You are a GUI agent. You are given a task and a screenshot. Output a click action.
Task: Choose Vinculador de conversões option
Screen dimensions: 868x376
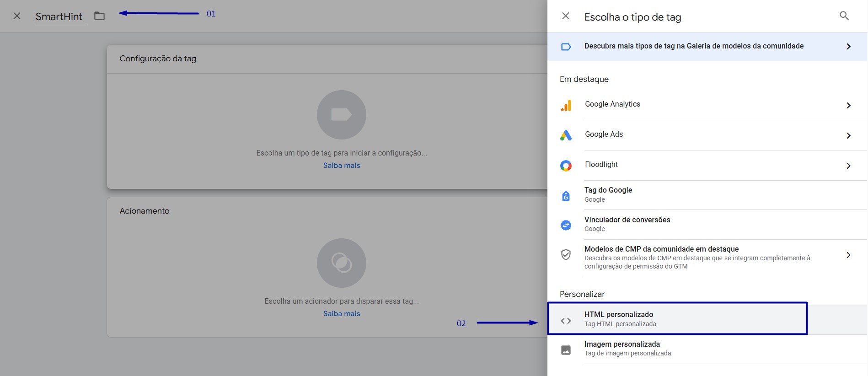[x=707, y=224]
